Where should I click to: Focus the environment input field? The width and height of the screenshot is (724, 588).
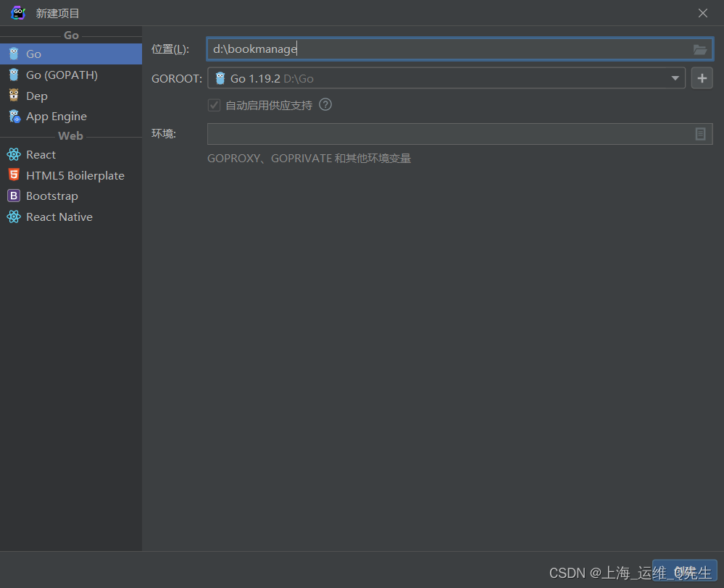tap(460, 134)
